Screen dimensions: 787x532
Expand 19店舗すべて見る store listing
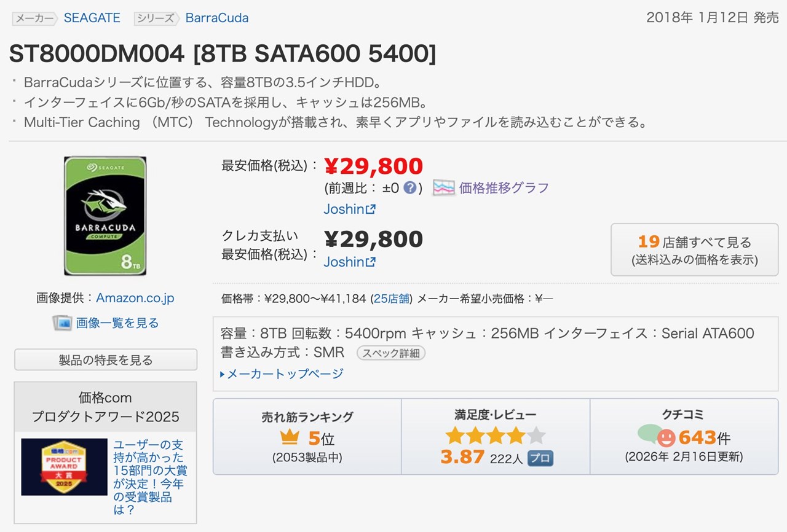click(x=694, y=241)
